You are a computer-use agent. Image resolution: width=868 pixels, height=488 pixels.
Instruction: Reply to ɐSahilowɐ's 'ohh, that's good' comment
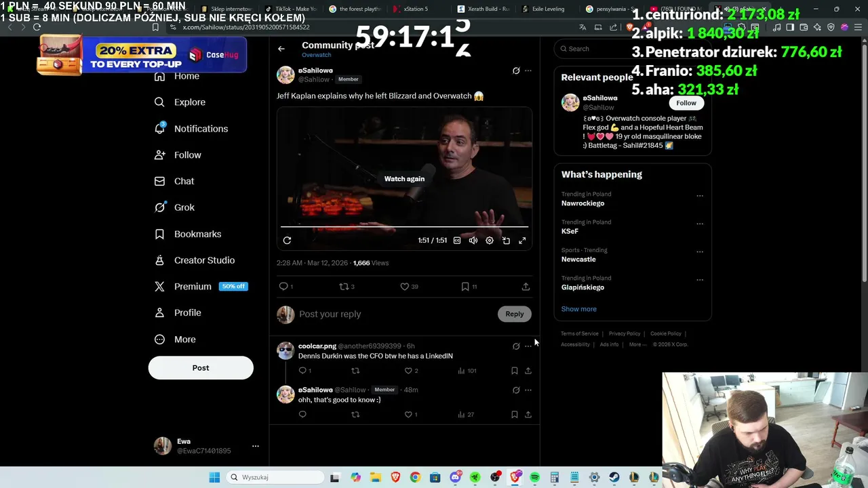[302, 415]
